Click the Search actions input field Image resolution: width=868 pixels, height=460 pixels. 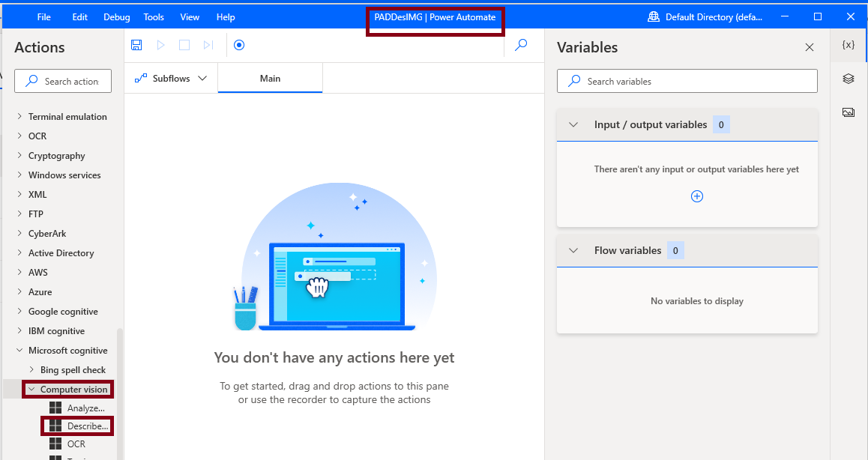(x=63, y=81)
